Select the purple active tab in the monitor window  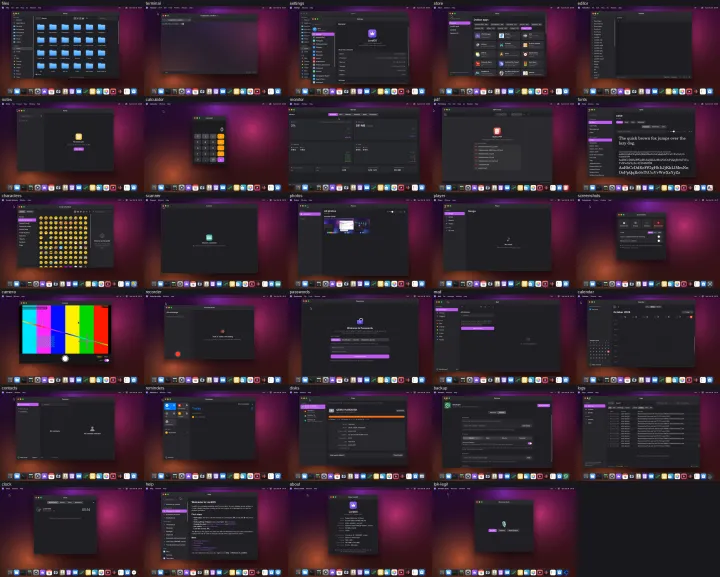tap(333, 114)
